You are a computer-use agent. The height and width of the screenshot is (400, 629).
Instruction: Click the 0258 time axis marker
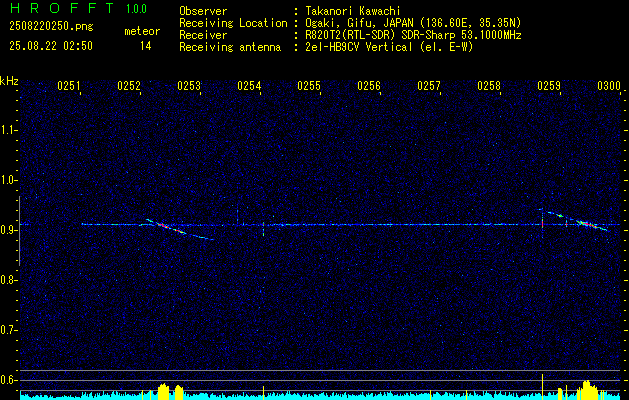[489, 86]
